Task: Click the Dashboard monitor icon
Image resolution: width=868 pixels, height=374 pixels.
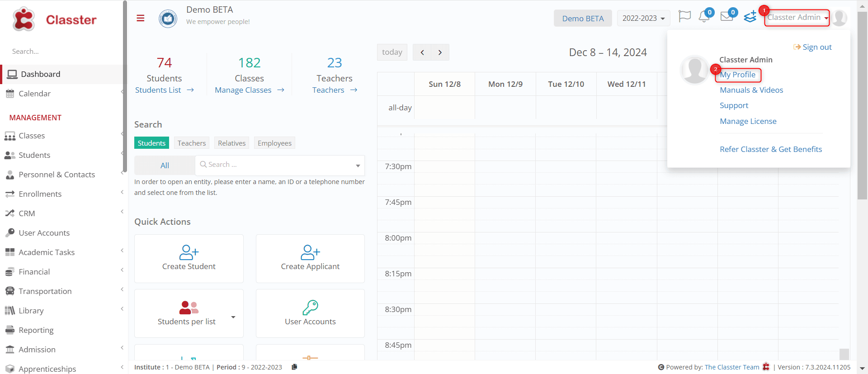Action: click(12, 74)
